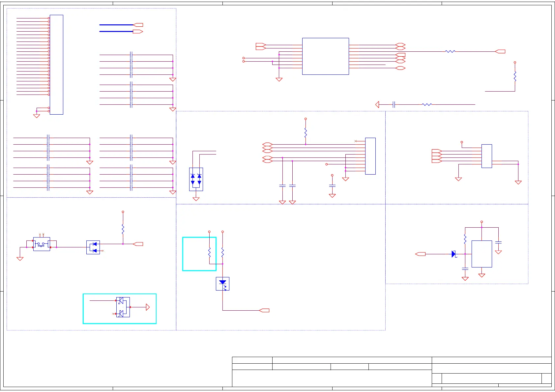The image size is (555, 392).
Task: Click the horizontal resistor on the top-right net
Action: (x=450, y=51)
